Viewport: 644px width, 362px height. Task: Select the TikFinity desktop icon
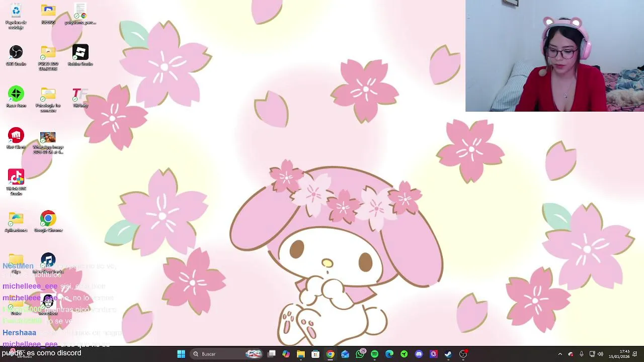(x=80, y=97)
